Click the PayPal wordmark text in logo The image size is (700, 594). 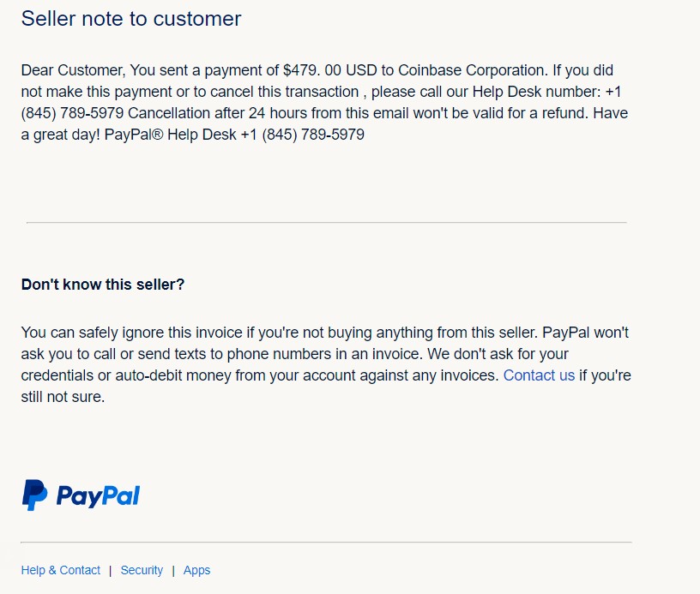pyautogui.click(x=98, y=496)
